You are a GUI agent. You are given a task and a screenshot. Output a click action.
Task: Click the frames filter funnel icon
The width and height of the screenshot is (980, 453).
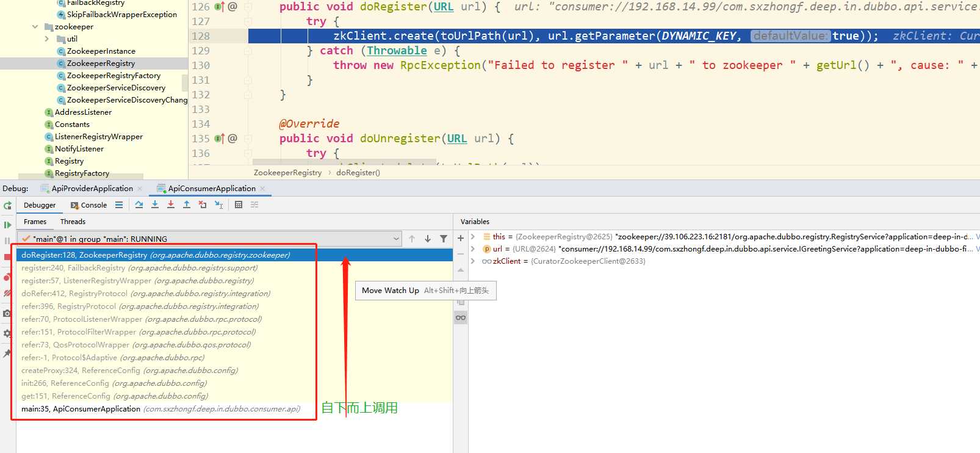pos(444,239)
